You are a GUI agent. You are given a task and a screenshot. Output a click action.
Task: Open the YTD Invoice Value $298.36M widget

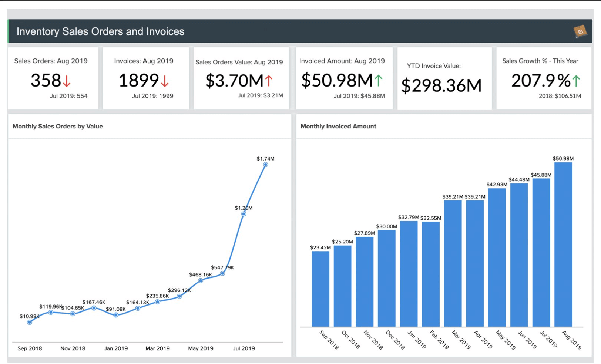pyautogui.click(x=441, y=85)
